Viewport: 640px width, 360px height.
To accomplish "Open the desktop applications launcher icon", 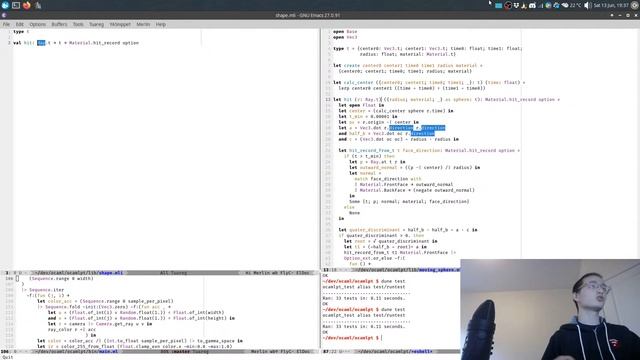I will [5, 5].
